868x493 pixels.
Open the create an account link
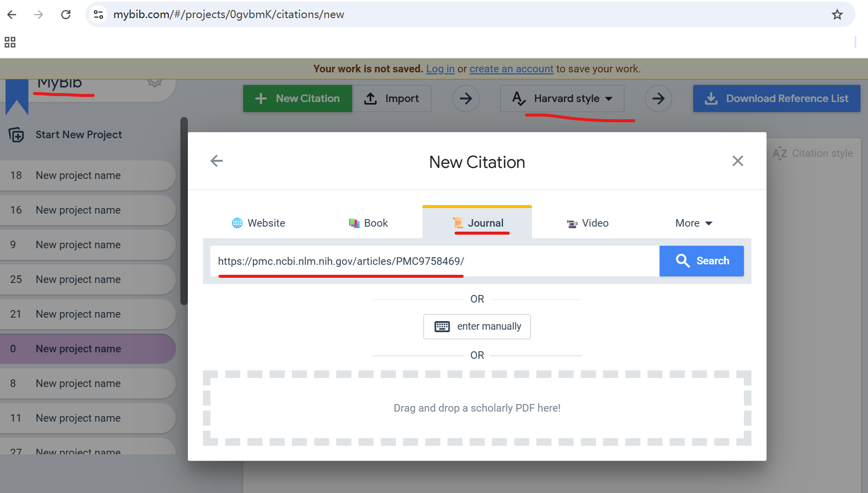511,69
